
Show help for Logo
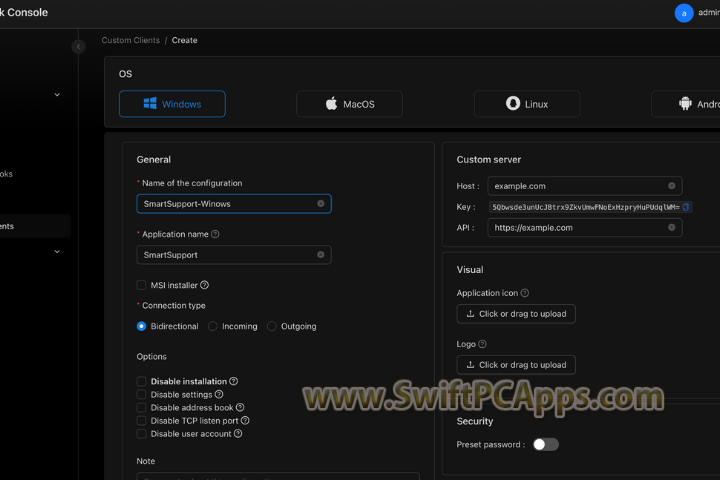[x=482, y=344]
